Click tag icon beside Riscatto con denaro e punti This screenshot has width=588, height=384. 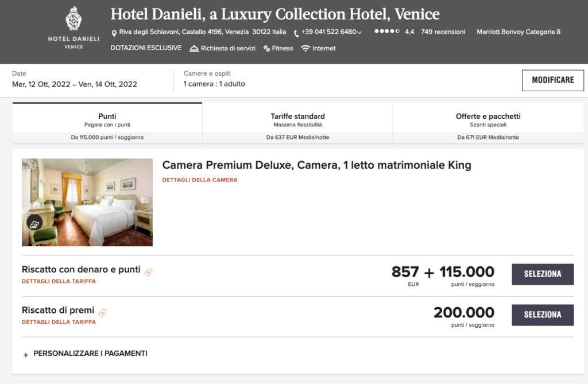148,272
